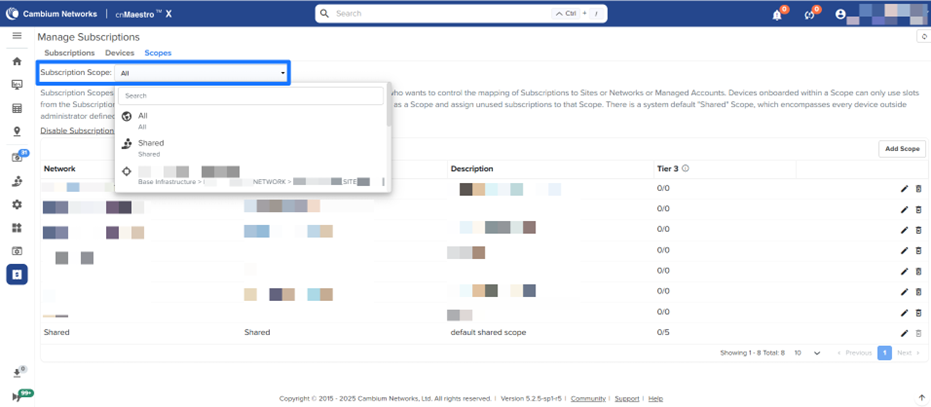Open the rows-per-page dropdown showing 10
The width and height of the screenshot is (931, 407).
click(807, 353)
